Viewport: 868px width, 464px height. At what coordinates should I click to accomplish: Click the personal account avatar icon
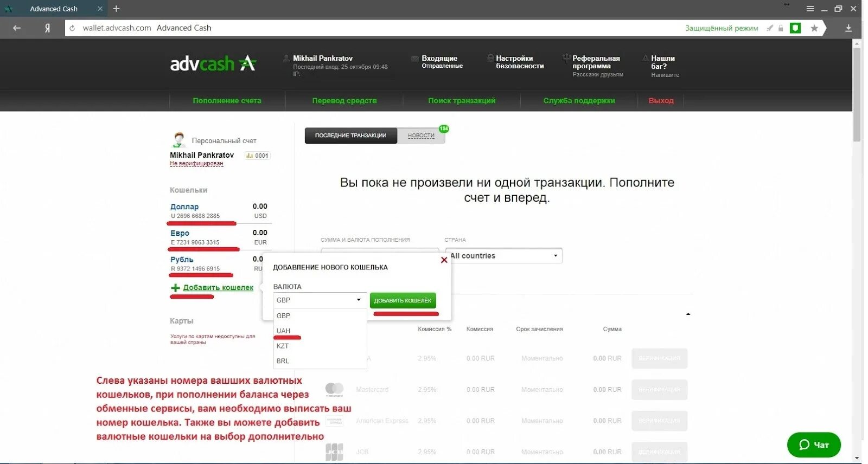179,140
